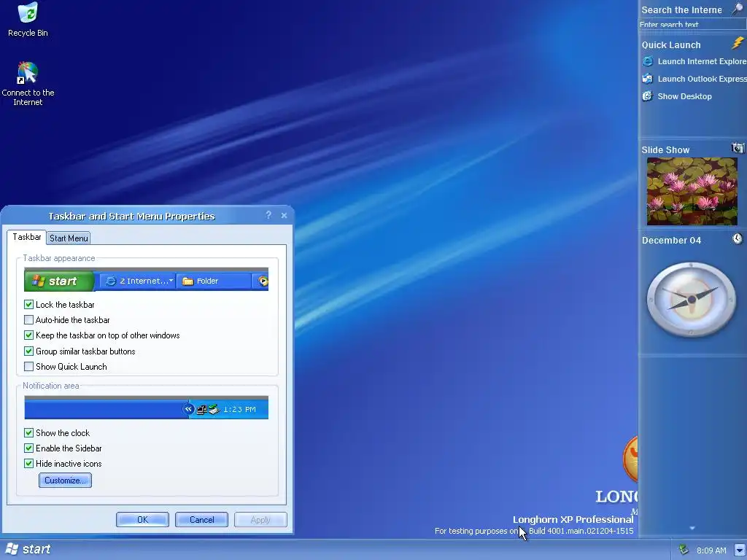Click the chevron in notification area preview

[x=188, y=408]
